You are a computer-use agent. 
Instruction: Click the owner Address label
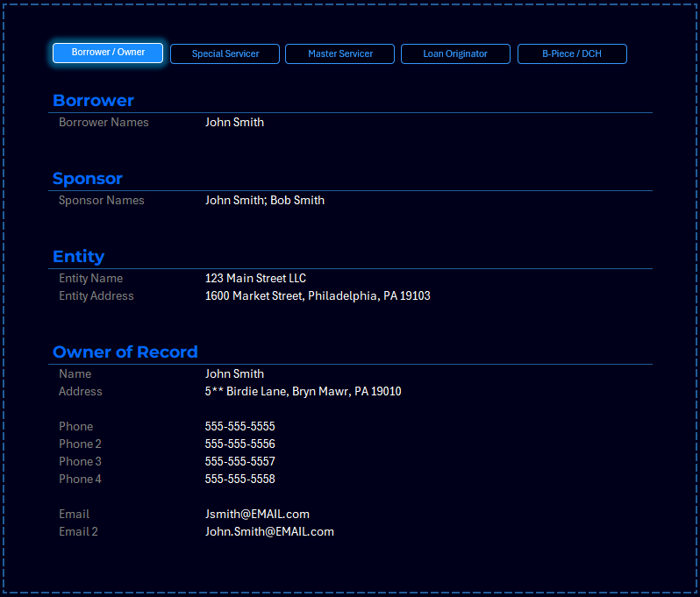81,391
